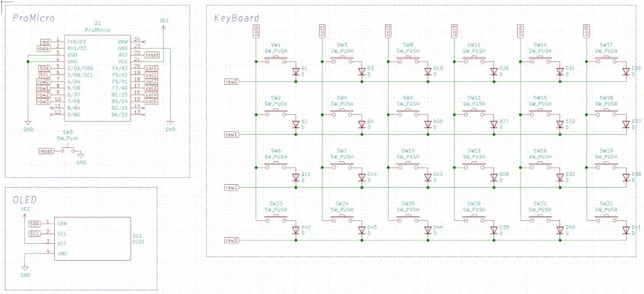This screenshot has height=294, width=644.
Task: Select the SW5 reset push switch
Action: click(69, 150)
